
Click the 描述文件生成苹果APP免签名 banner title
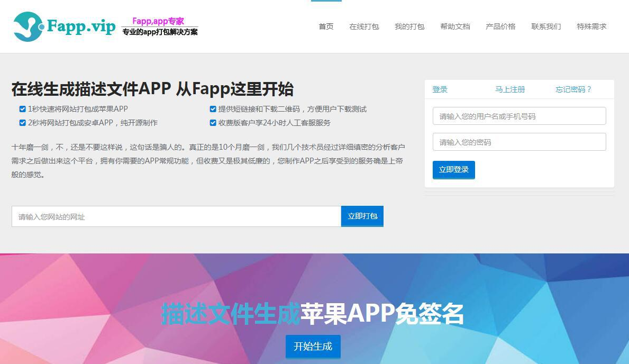click(313, 313)
